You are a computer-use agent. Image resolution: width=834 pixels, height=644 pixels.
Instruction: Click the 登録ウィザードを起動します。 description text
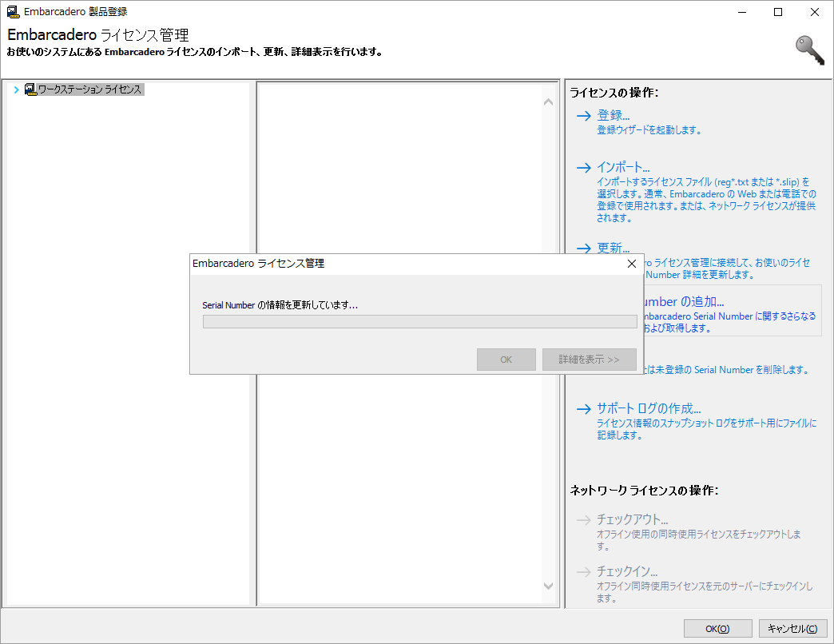coord(649,129)
